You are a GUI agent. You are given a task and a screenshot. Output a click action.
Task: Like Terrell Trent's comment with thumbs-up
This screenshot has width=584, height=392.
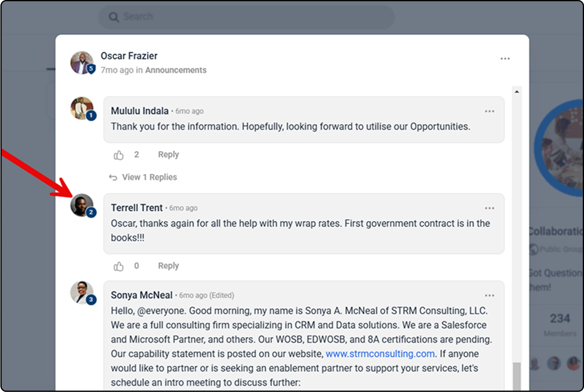(118, 266)
